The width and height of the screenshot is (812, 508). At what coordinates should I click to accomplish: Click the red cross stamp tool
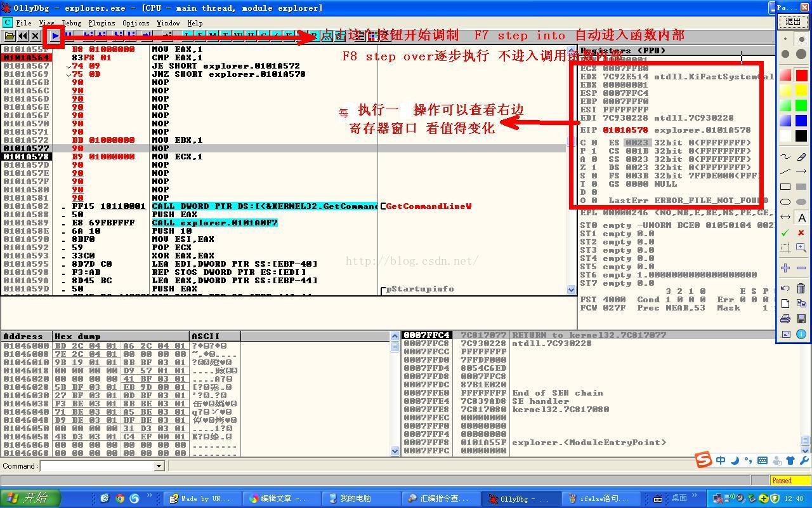[801, 232]
